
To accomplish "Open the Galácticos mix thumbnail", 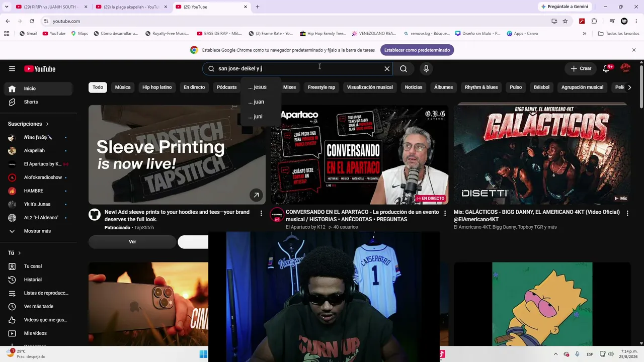I will pos(542,154).
